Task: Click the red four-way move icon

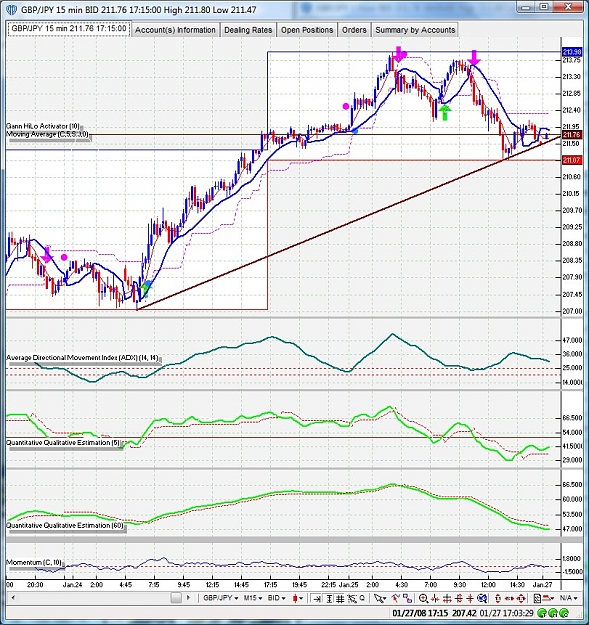Action: pyautogui.click(x=521, y=598)
